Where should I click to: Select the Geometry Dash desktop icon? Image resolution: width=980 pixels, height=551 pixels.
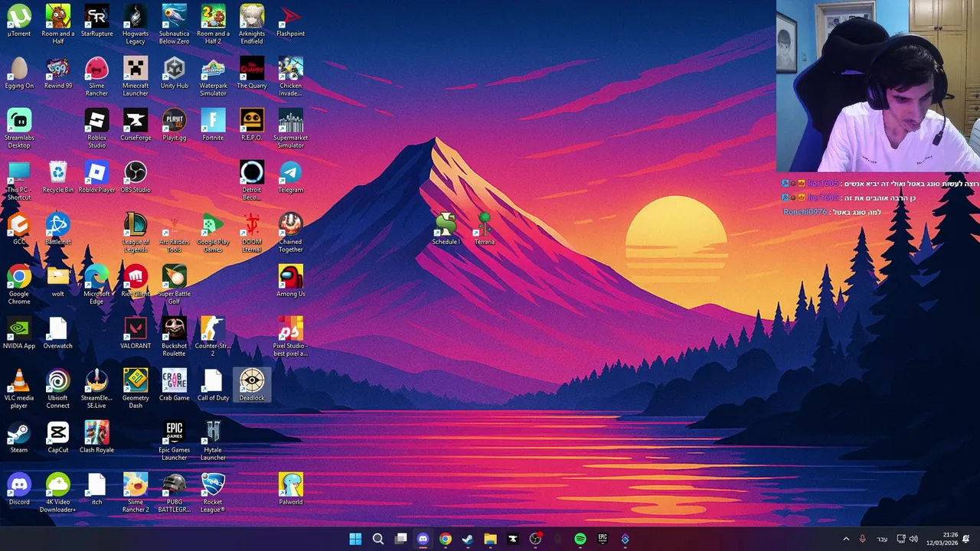click(x=136, y=389)
